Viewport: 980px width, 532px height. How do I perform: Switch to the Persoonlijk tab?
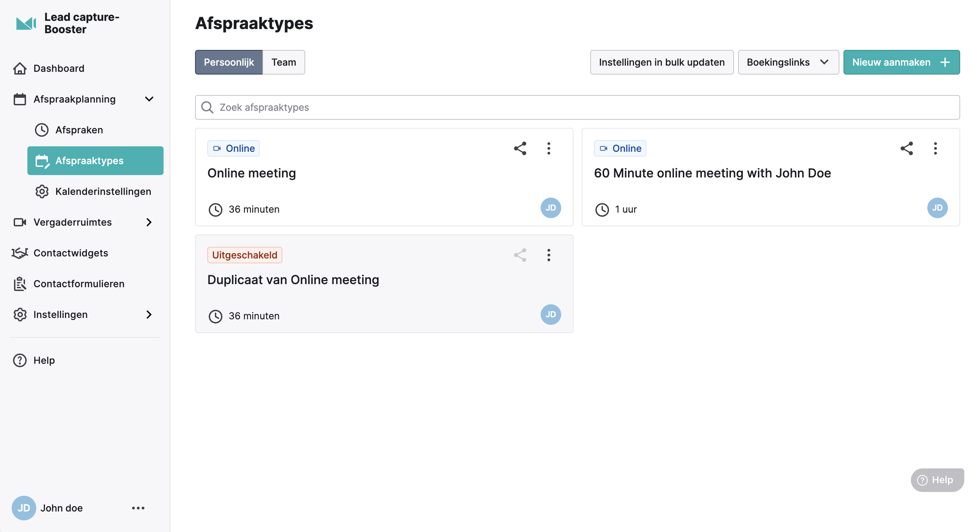pos(229,62)
